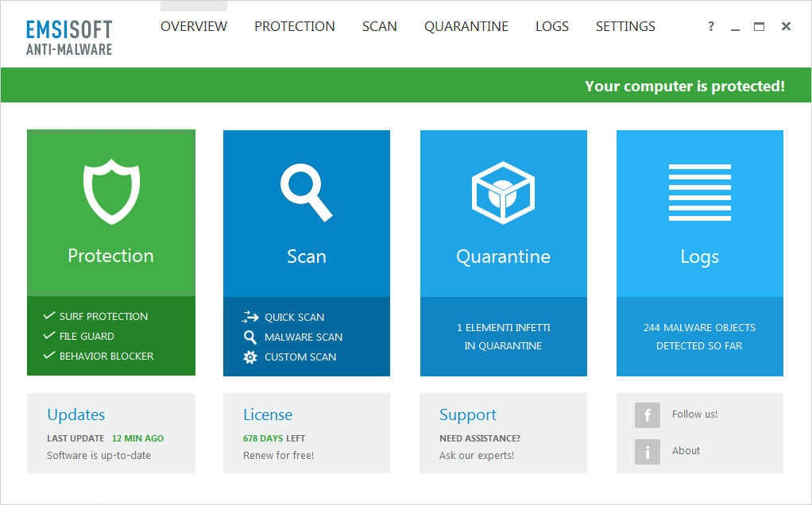Maximize the Emsisoft window
The width and height of the screenshot is (812, 505).
760,26
